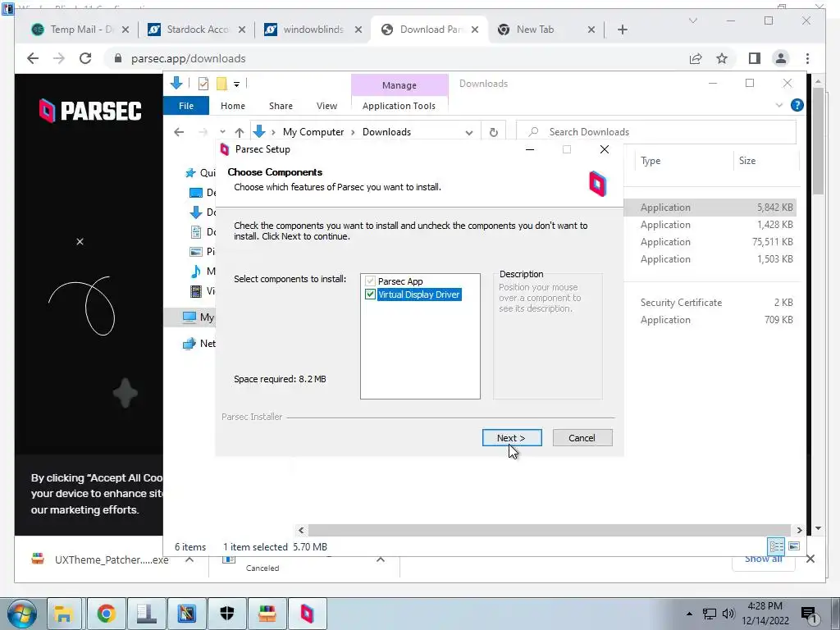Open Explorer help icon
This screenshot has height=630, width=840.
click(797, 105)
